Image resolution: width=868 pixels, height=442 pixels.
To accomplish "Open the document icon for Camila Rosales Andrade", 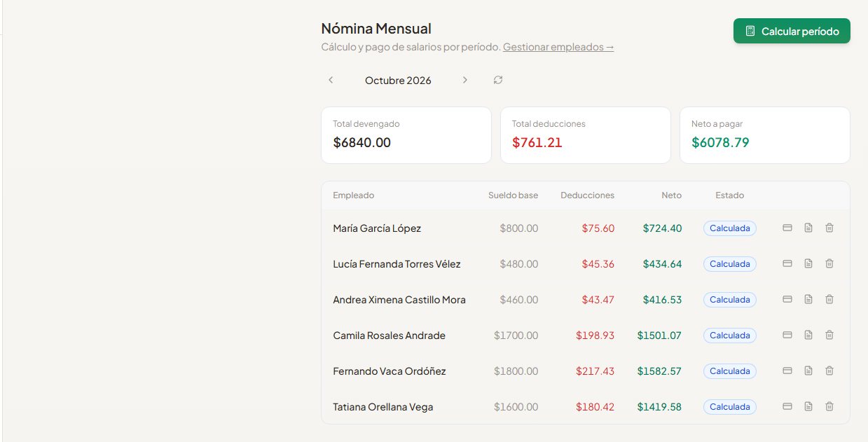I will click(808, 335).
